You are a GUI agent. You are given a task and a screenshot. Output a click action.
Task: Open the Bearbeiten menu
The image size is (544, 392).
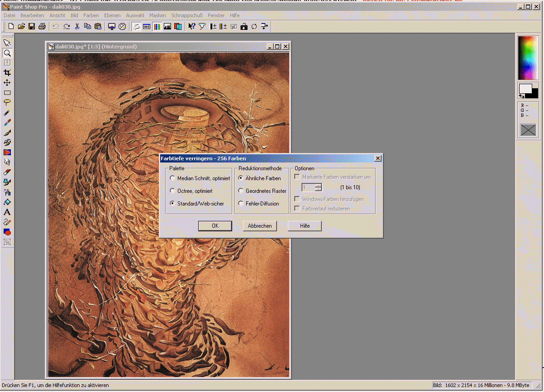pyautogui.click(x=32, y=15)
